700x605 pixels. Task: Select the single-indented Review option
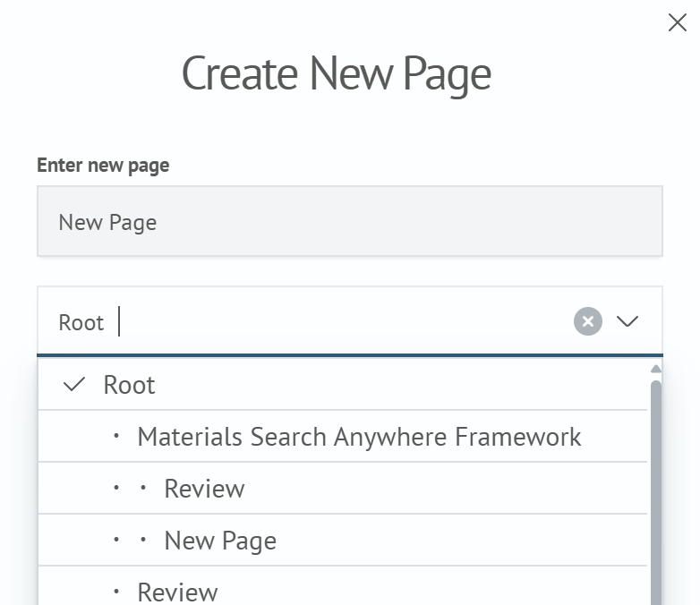tap(343, 586)
